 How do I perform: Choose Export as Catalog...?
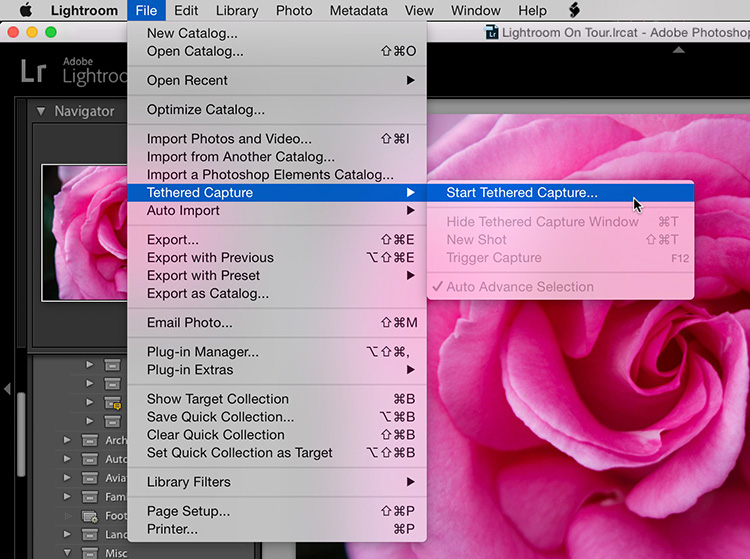coord(277,294)
